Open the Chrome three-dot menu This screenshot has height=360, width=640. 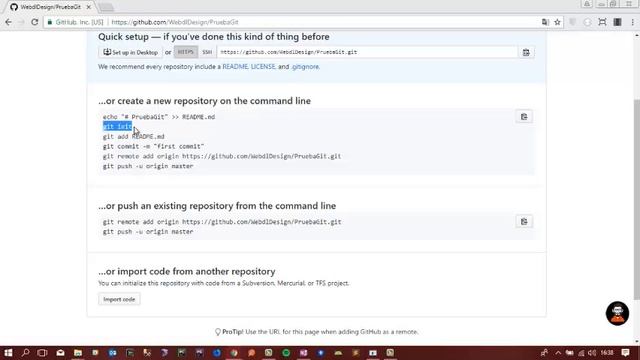632,22
